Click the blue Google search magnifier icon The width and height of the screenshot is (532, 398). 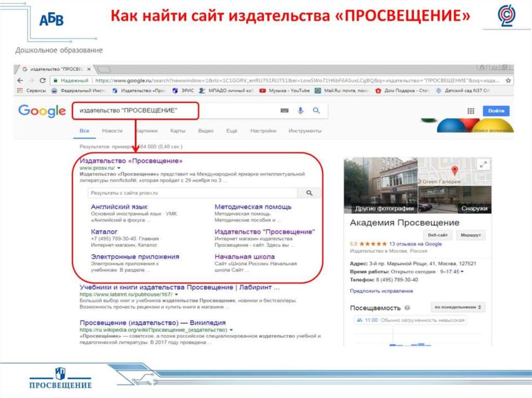coord(316,111)
